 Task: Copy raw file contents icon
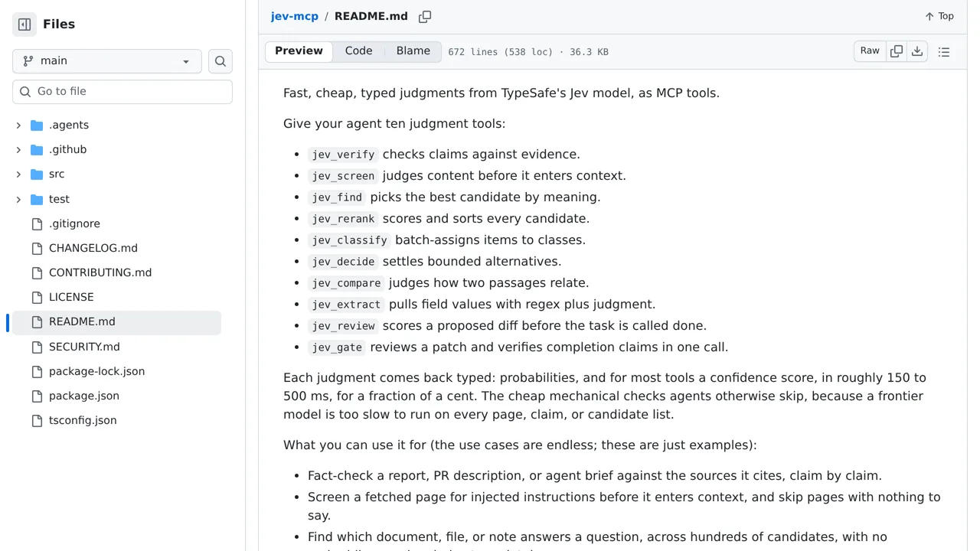pyautogui.click(x=897, y=51)
